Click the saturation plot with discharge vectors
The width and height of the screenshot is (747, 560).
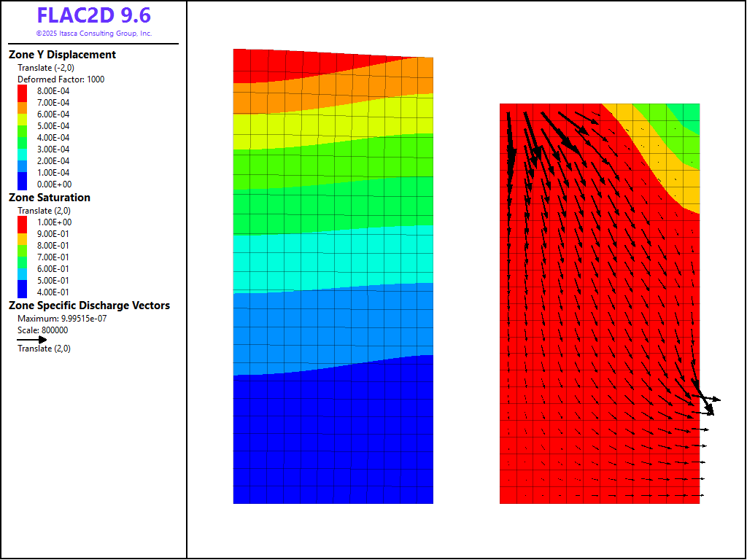[600, 303]
